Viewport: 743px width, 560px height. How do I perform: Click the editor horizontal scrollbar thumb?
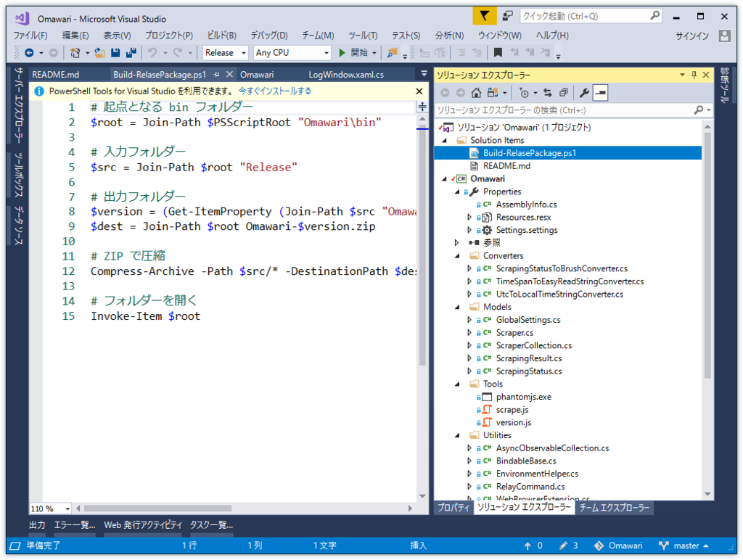click(x=157, y=508)
